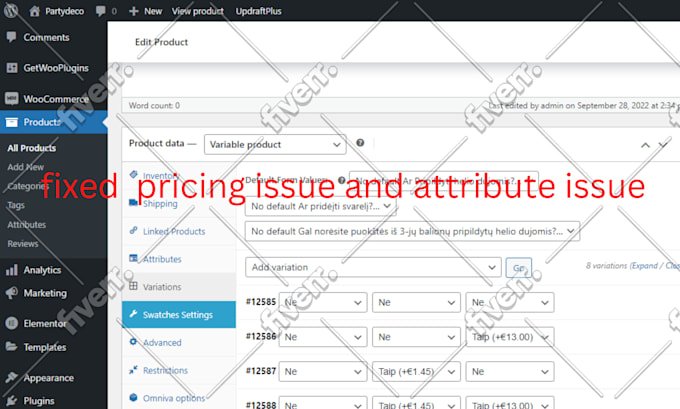Open Variable product type dropdown

tap(275, 144)
